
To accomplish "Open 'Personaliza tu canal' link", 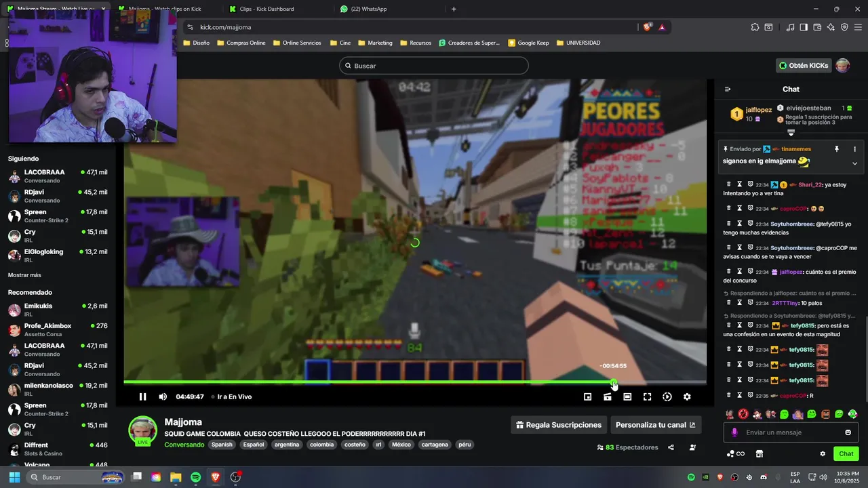I will [655, 425].
